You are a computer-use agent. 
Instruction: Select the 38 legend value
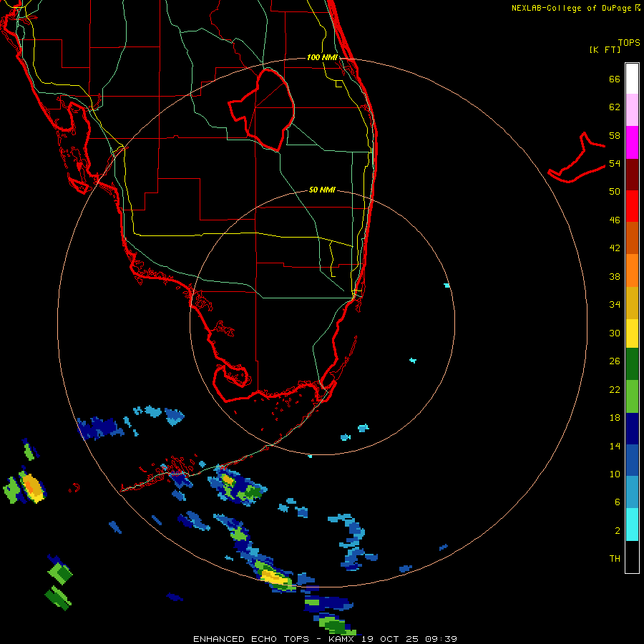point(615,276)
